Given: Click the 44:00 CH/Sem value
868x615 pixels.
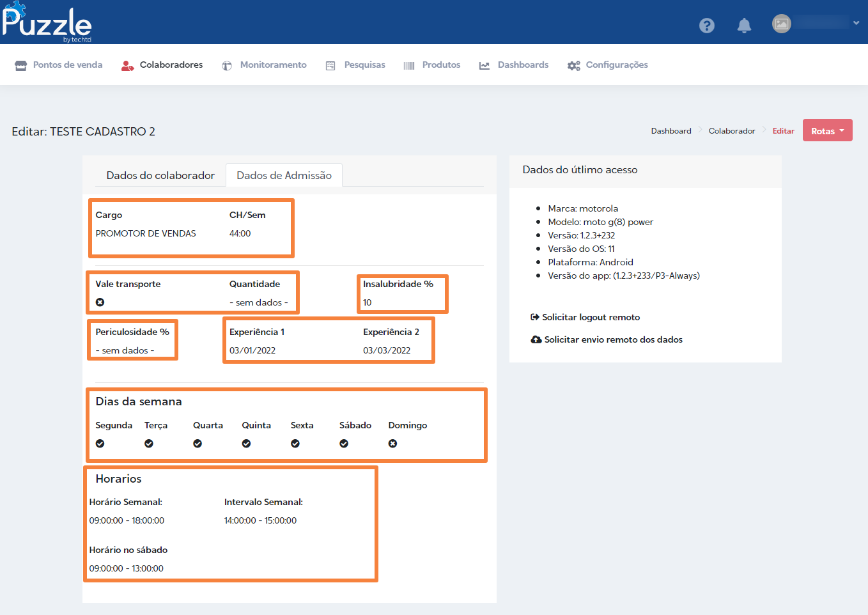Looking at the screenshot, I should [x=240, y=233].
